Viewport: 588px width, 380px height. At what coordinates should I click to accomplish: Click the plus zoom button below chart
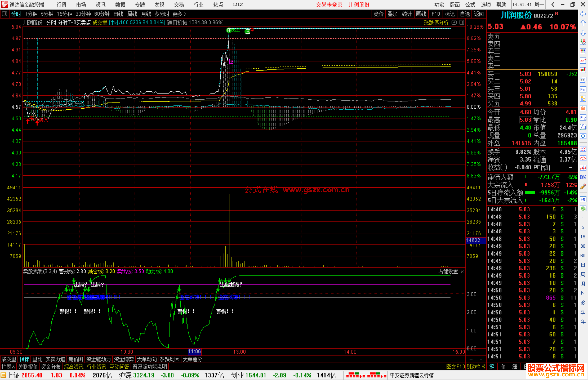pos(471,359)
